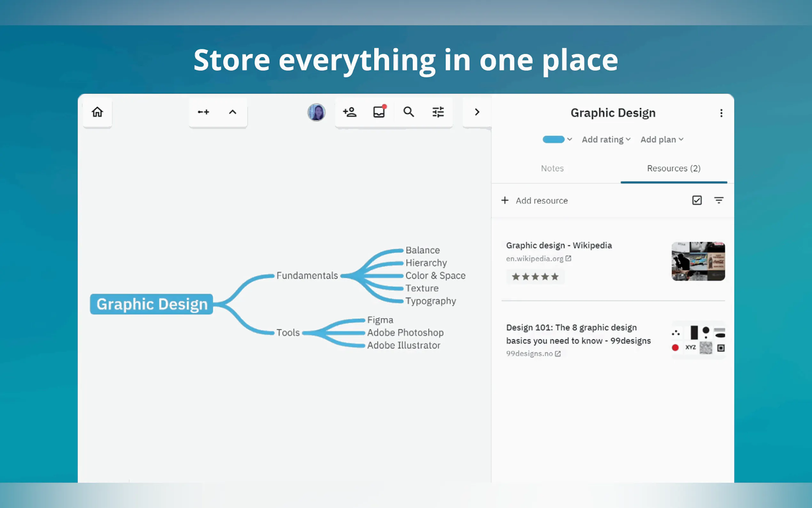This screenshot has width=812, height=508.
Task: Click the filter resources icon
Action: (718, 200)
